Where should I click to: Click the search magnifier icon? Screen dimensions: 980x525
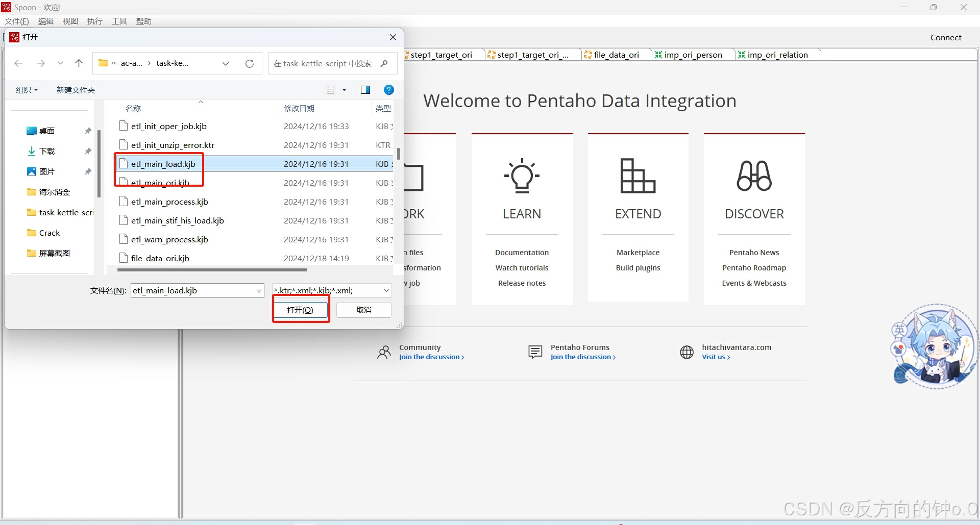pyautogui.click(x=384, y=64)
